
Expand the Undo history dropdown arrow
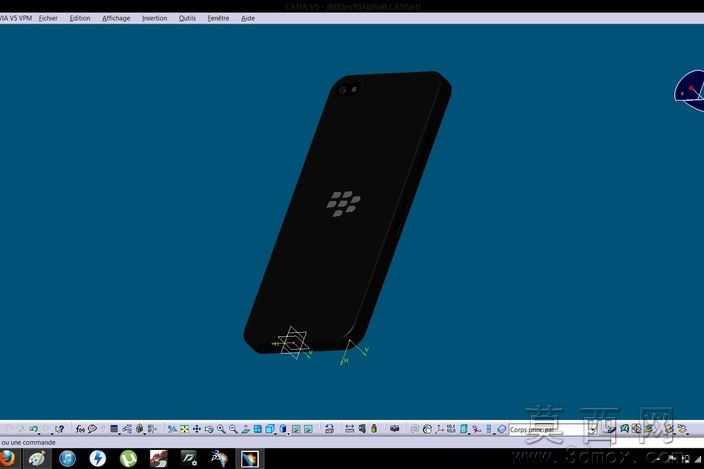pos(39,433)
